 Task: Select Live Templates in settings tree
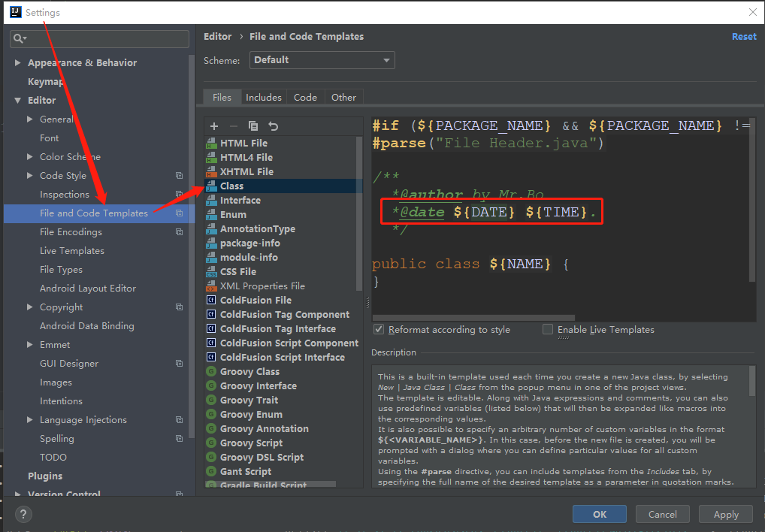click(71, 251)
